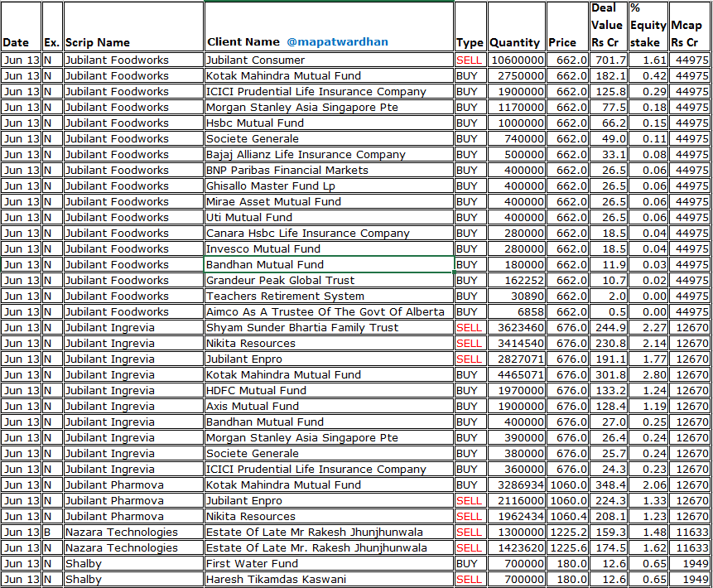
Task: Select deal value cell 49.0
Action: click(x=609, y=138)
